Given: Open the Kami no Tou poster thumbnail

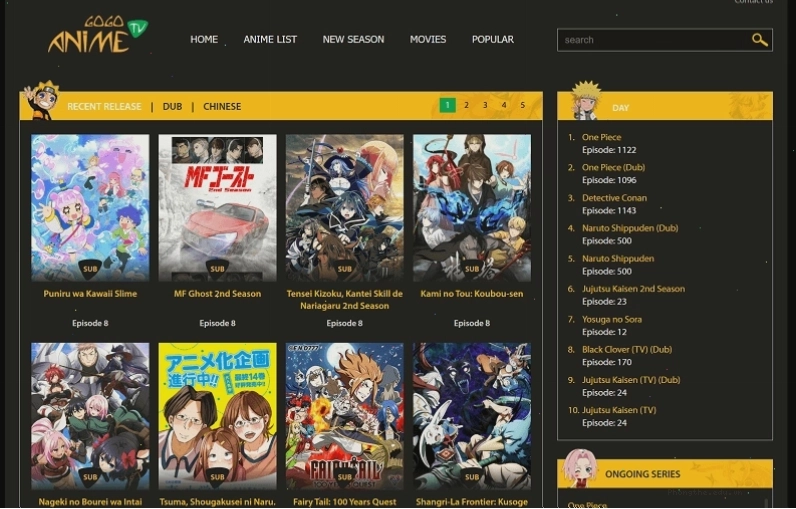Looking at the screenshot, I should [x=472, y=208].
